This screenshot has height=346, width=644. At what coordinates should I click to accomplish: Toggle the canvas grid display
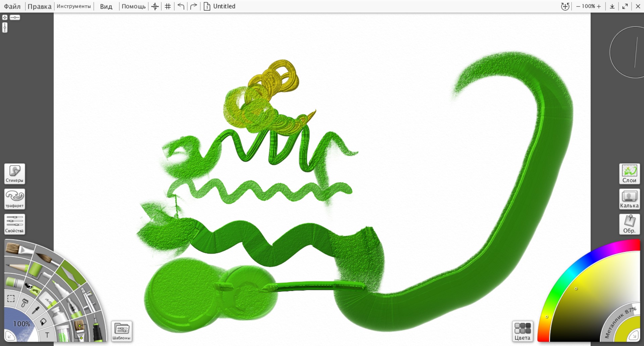[x=168, y=6]
